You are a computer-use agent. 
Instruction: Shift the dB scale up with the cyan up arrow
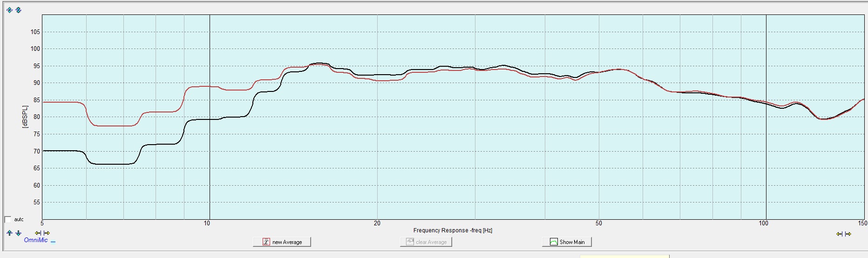tap(9, 233)
